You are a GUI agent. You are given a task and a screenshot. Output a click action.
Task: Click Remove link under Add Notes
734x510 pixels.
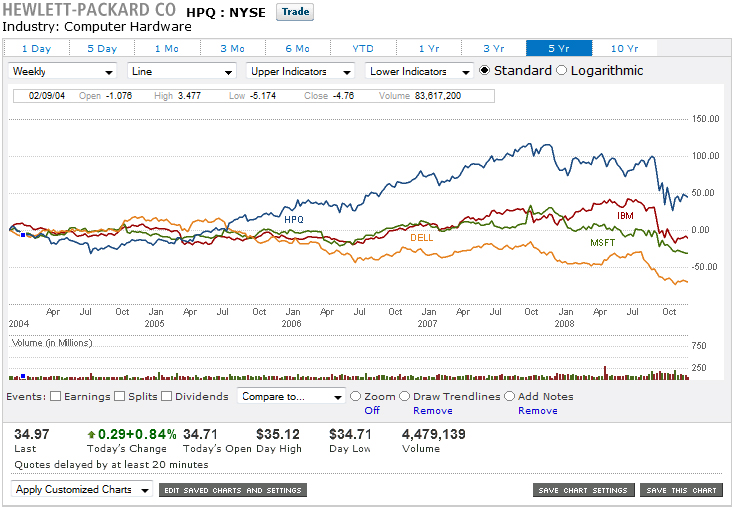point(537,411)
